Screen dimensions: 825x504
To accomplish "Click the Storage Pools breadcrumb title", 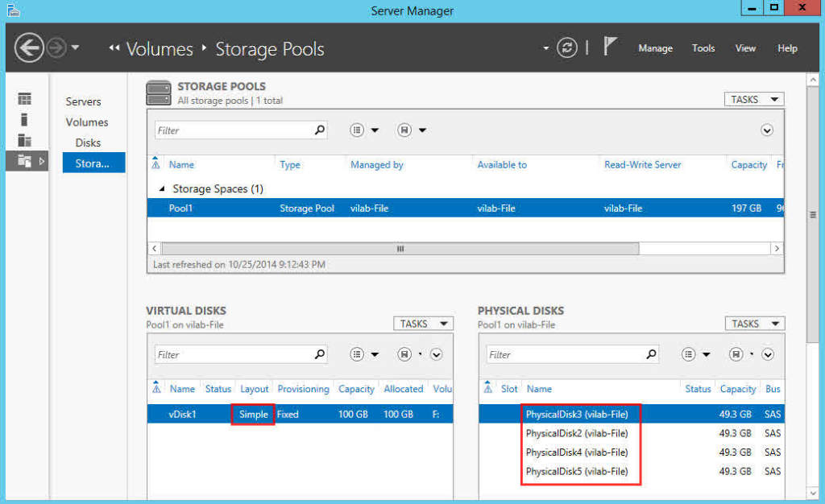I will (270, 49).
